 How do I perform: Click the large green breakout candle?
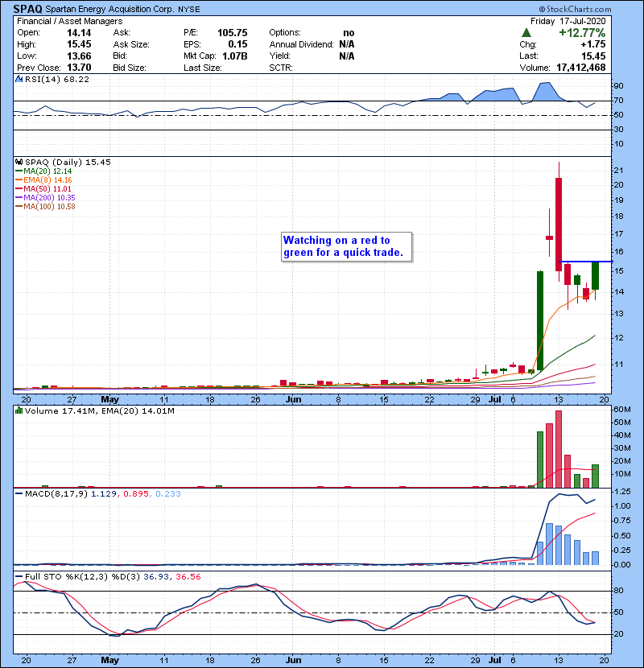(x=540, y=320)
